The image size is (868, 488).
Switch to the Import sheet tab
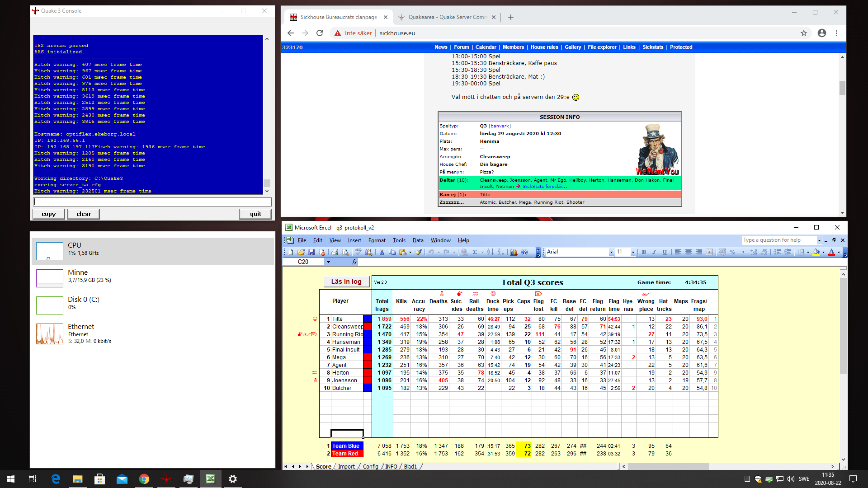(x=346, y=467)
